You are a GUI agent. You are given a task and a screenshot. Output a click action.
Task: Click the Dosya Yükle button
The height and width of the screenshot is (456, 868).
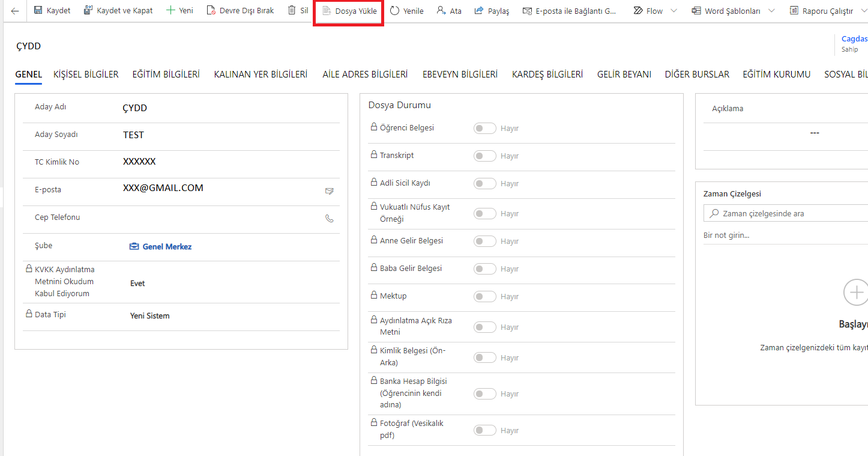point(349,11)
